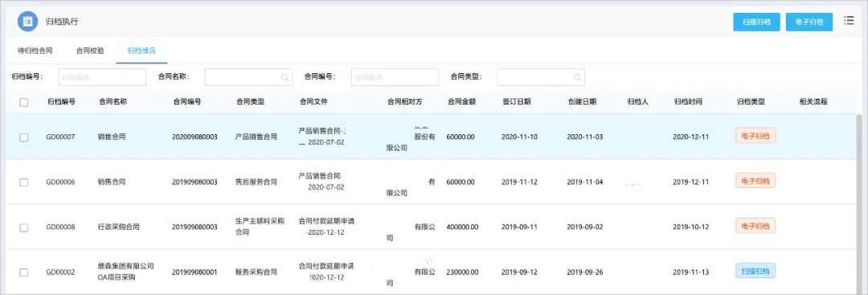Open the list menu icon at top right
The image size is (868, 295).
click(x=849, y=21)
